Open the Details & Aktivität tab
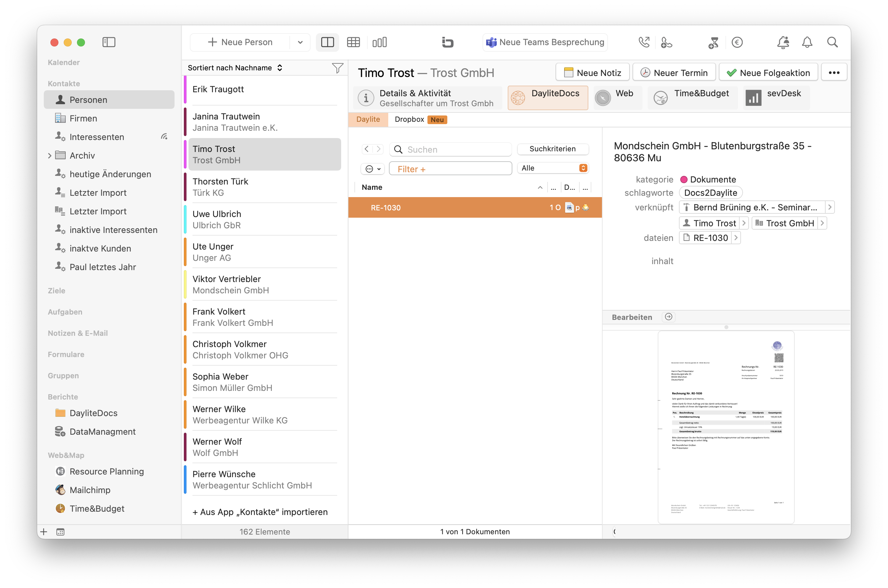The image size is (888, 588). [427, 98]
